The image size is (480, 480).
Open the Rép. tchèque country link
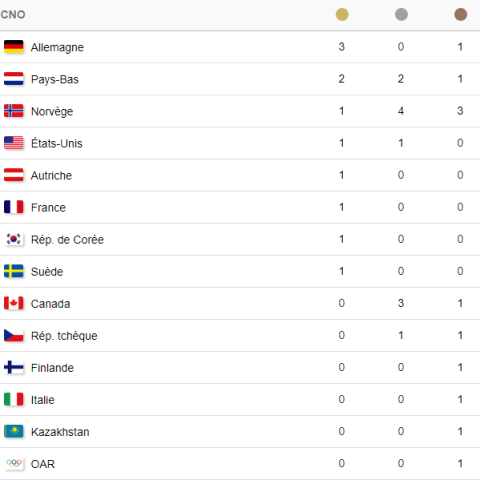point(64,336)
